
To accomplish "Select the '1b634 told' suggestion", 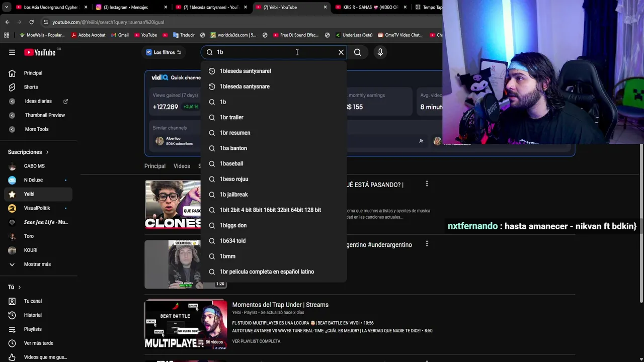I will (274, 241).
